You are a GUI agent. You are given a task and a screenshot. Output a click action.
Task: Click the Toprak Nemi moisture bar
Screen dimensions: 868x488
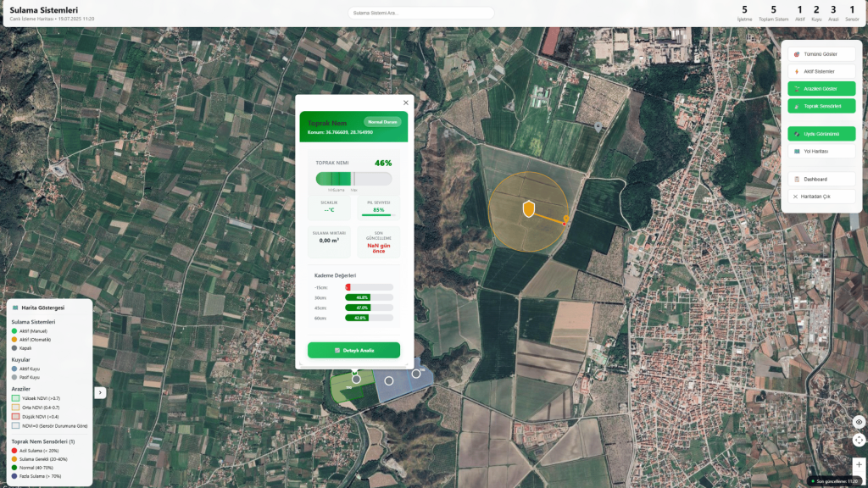(x=353, y=179)
